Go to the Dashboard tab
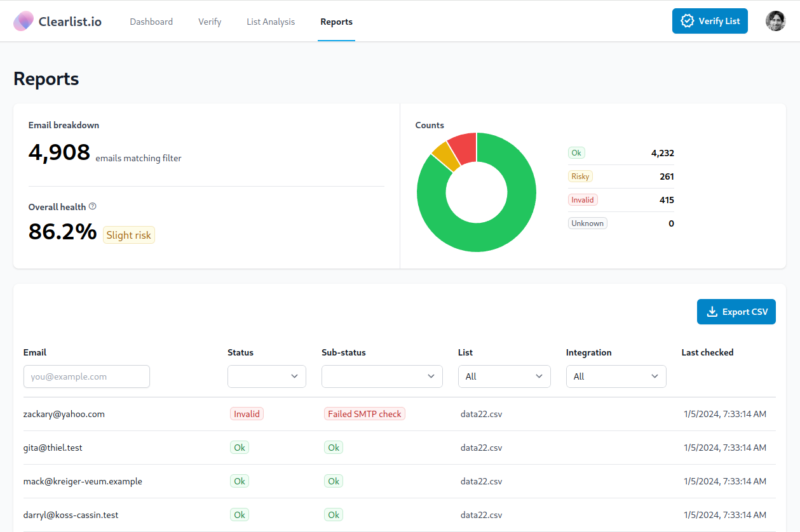Screen dimensions: 800x532 click(x=151, y=22)
